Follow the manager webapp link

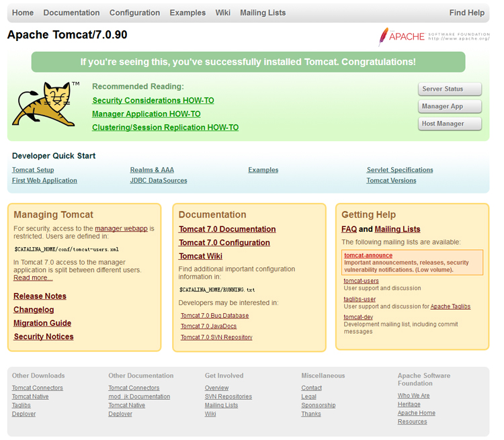(x=121, y=228)
